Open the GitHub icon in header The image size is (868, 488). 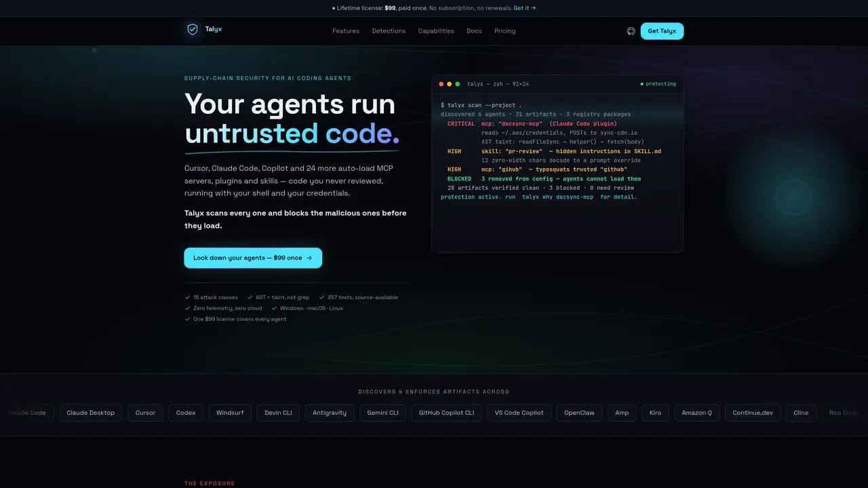click(631, 31)
